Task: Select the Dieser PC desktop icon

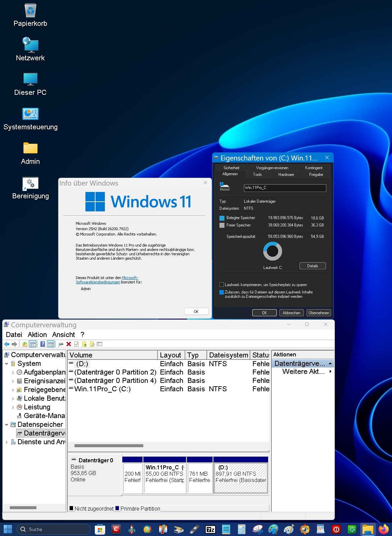Action: (30, 84)
